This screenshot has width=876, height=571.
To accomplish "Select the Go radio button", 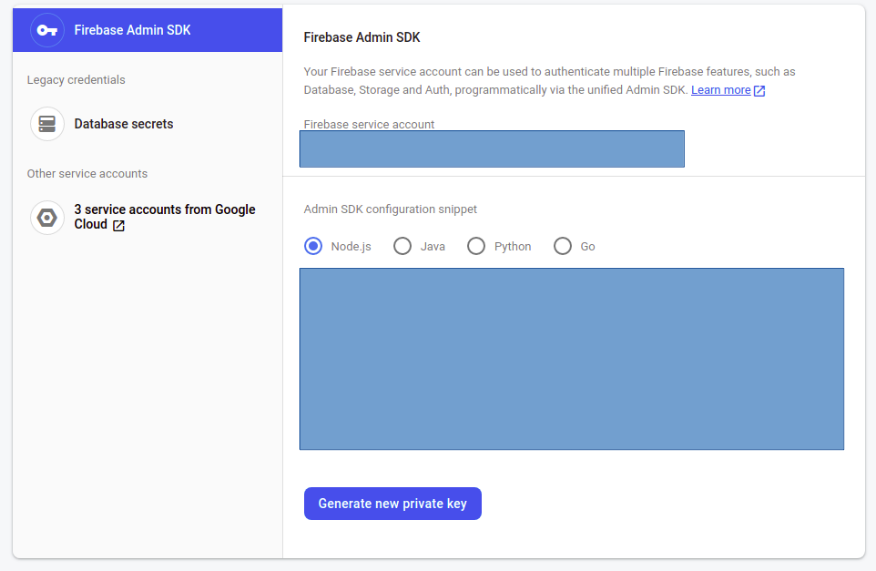I will [x=563, y=246].
